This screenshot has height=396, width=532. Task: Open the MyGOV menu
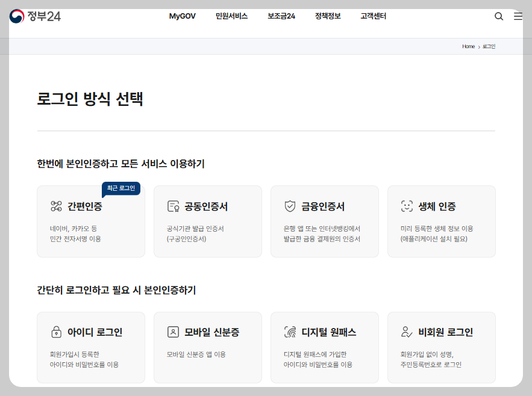(182, 16)
